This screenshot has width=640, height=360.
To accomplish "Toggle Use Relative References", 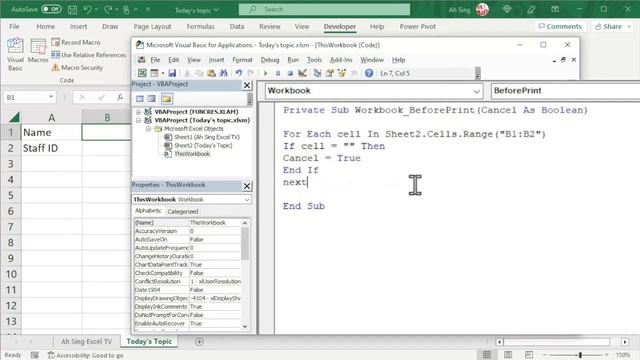I will click(89, 55).
